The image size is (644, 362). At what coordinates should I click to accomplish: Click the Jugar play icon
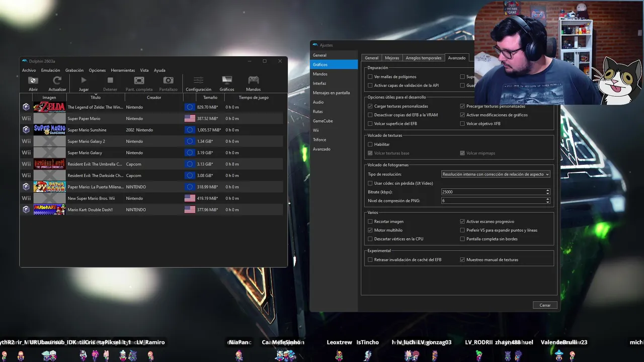click(x=84, y=80)
